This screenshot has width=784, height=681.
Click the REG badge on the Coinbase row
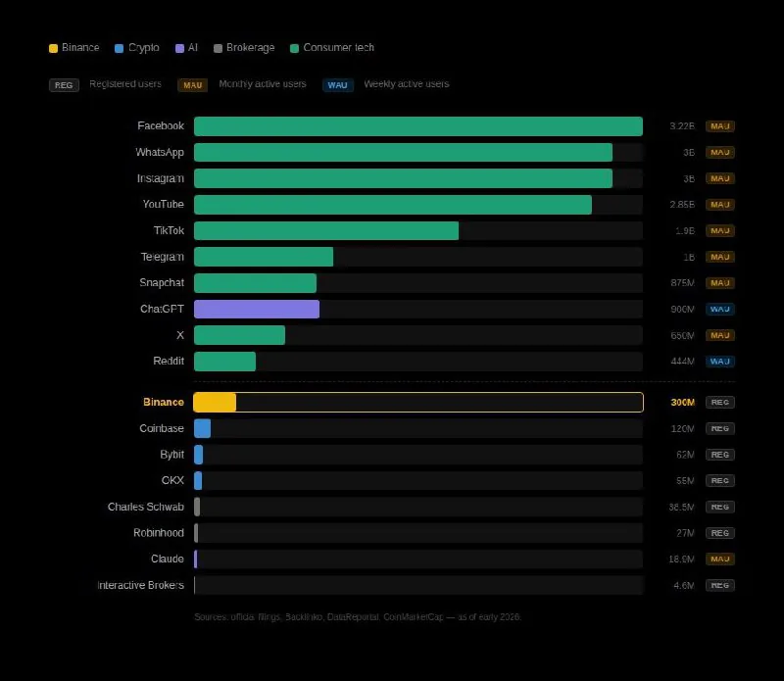719,428
